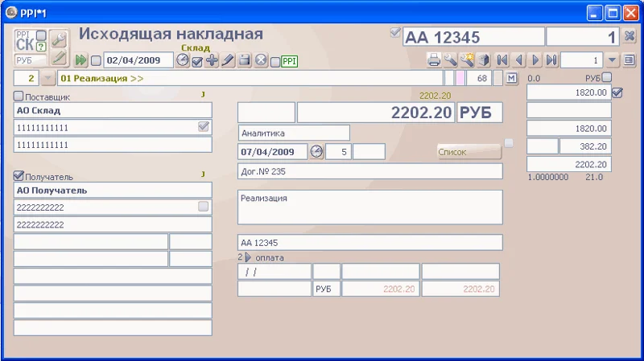Click the pencil edit icon in toolbar
The image size is (644, 361).
click(x=228, y=61)
